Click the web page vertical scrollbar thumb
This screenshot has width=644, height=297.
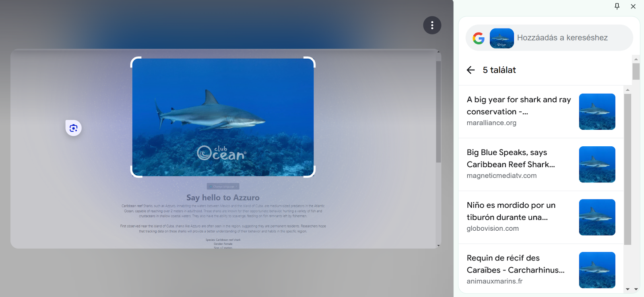(438, 112)
